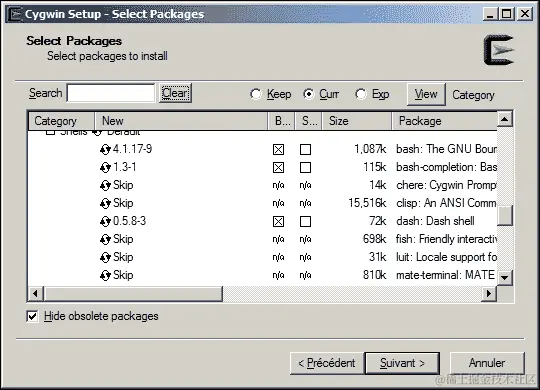
Task: Toggle source checkbox for bash package
Action: pyautogui.click(x=305, y=150)
